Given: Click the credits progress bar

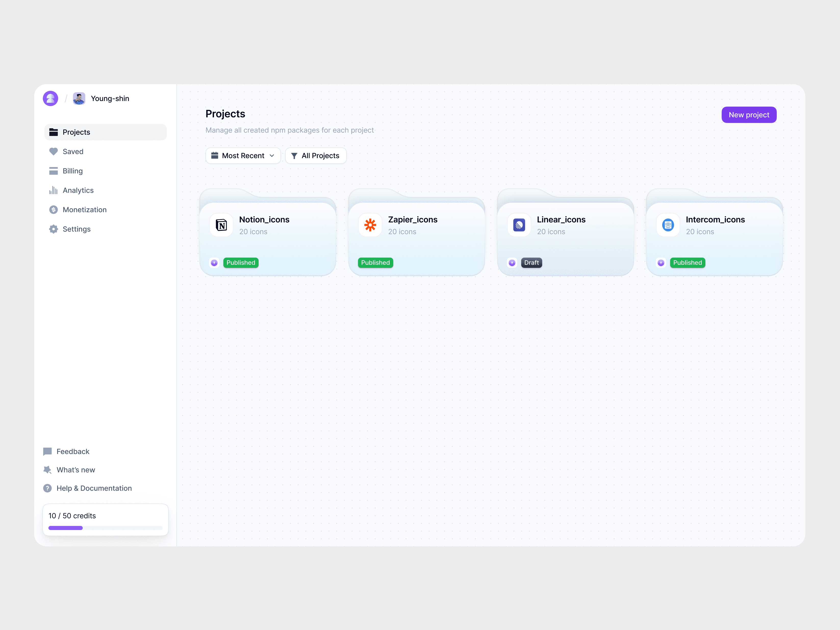Looking at the screenshot, I should pos(105,528).
